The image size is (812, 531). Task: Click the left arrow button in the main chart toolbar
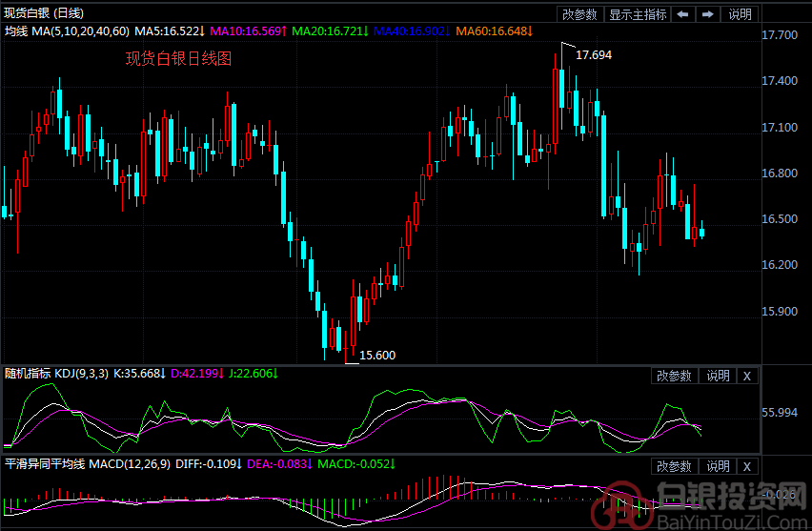click(683, 14)
